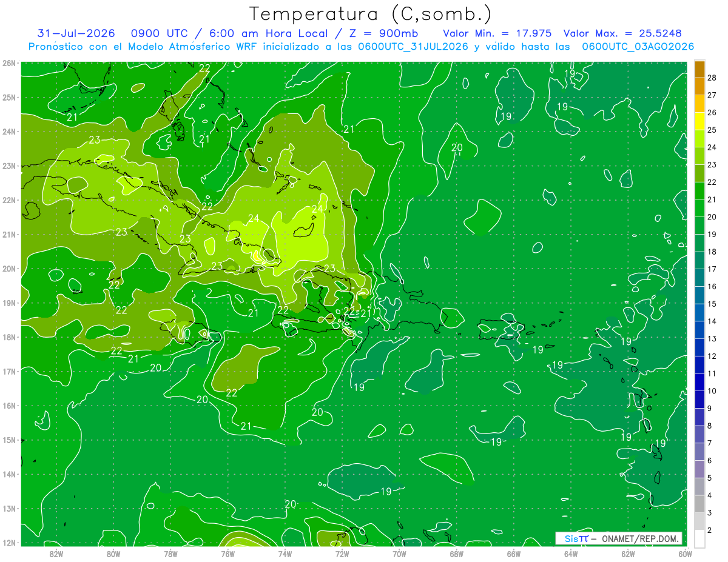Click "0600UTC_03AGO2026" valid-until timestamp
The height and width of the screenshot is (562, 728).
(638, 47)
